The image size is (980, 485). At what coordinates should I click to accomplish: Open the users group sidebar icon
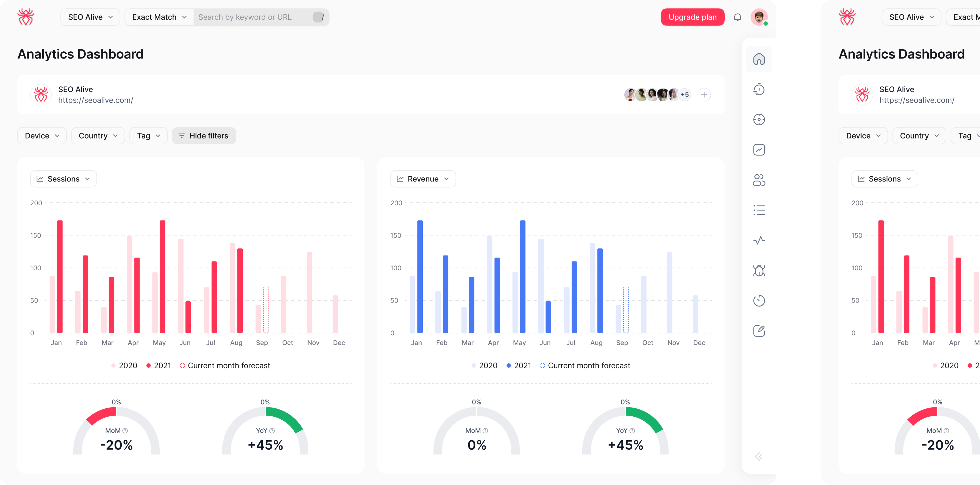click(759, 180)
